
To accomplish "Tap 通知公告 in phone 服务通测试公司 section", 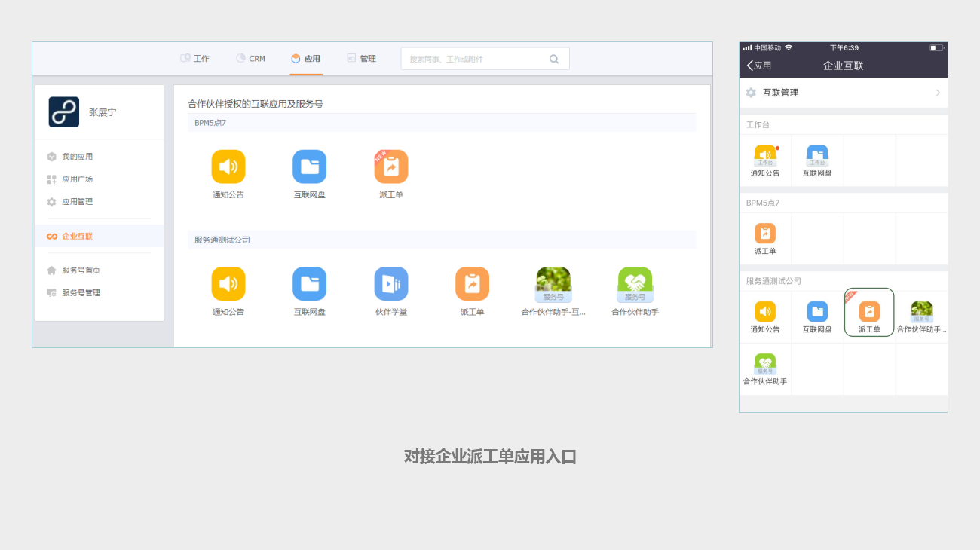I will coord(765,317).
